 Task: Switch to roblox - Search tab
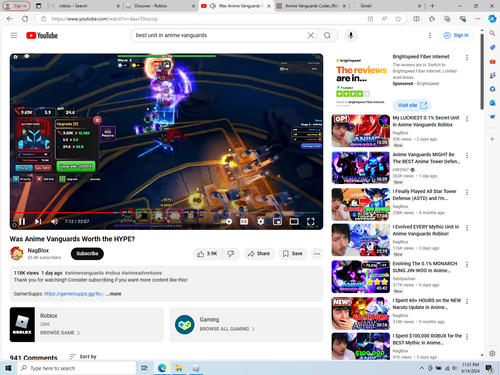click(x=85, y=6)
